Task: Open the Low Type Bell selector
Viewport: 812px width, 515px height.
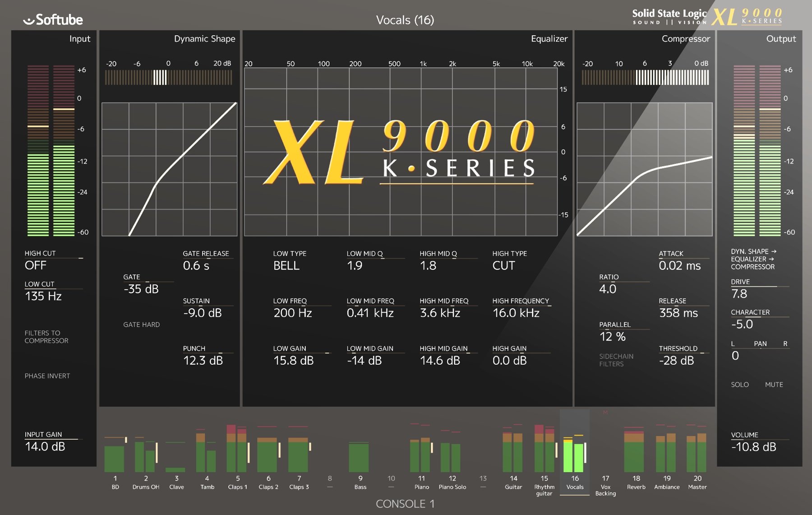Action: tap(286, 266)
